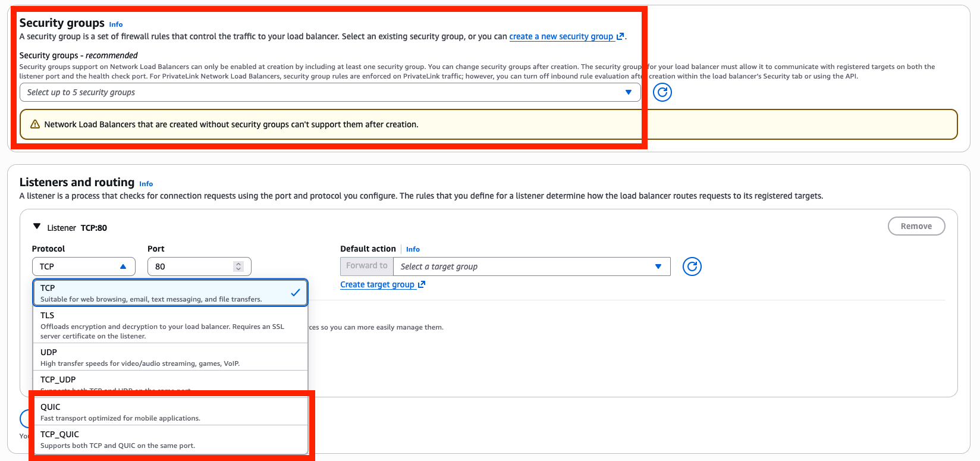Select the TCP_UDP protocol option
The height and width of the screenshot is (461, 980).
point(170,382)
